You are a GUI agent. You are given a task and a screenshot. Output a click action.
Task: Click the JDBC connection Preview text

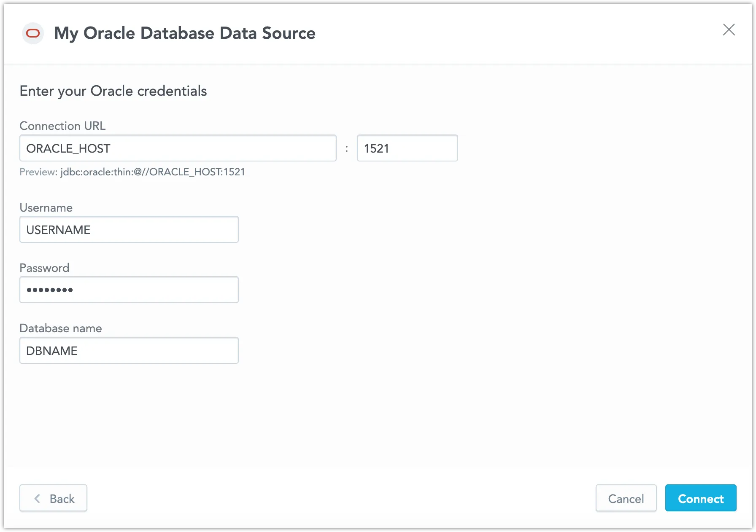[x=132, y=172]
